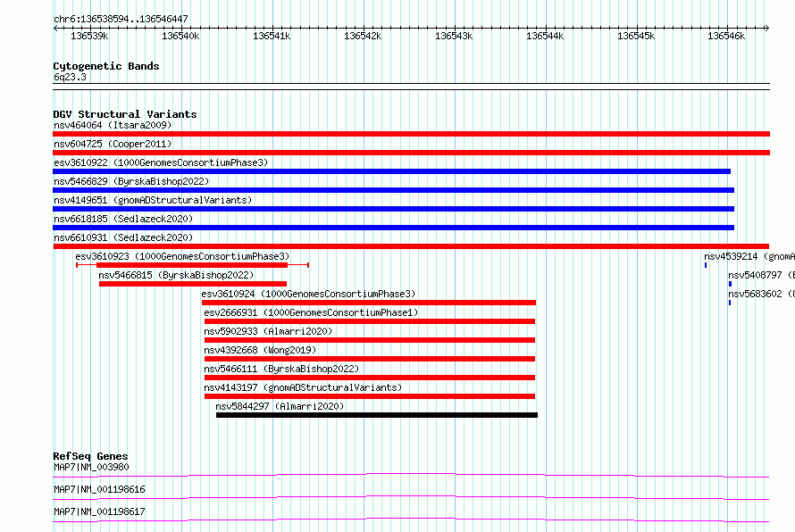Click the Cytogenetic Bands track title

pyautogui.click(x=106, y=66)
